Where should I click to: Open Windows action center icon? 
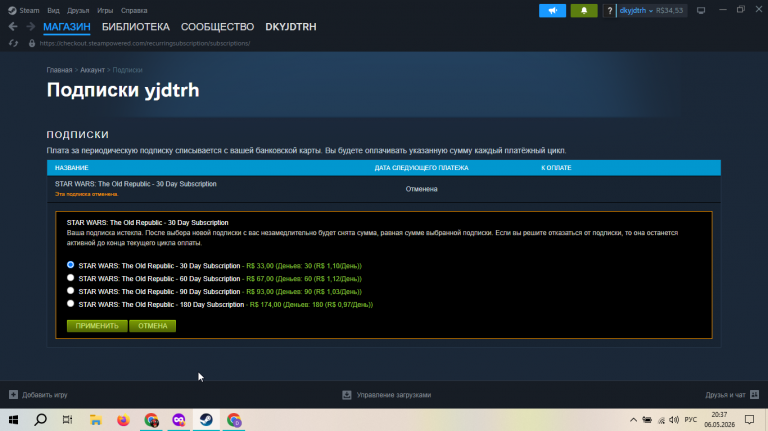point(749,420)
